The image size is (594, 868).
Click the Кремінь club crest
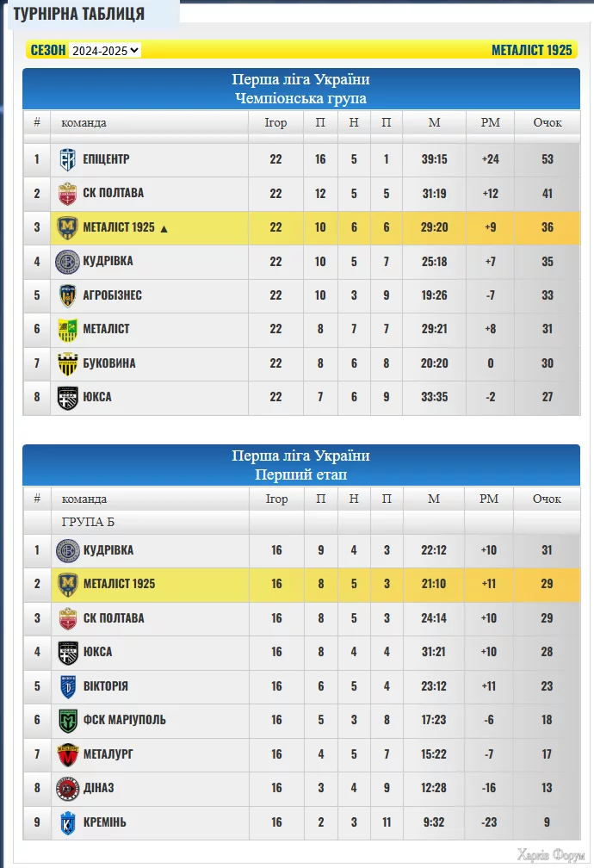click(x=67, y=822)
